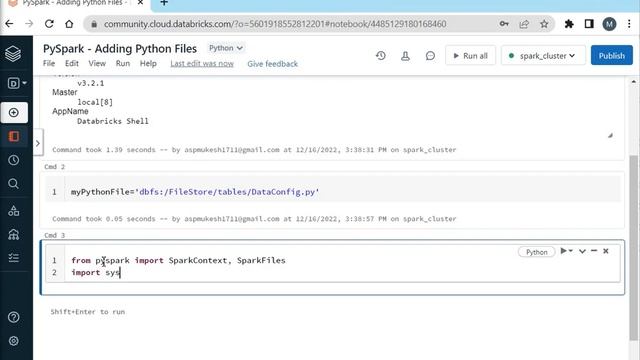Open the Python language dropdown beside the title
This screenshot has height=360, width=640.
[x=226, y=48]
